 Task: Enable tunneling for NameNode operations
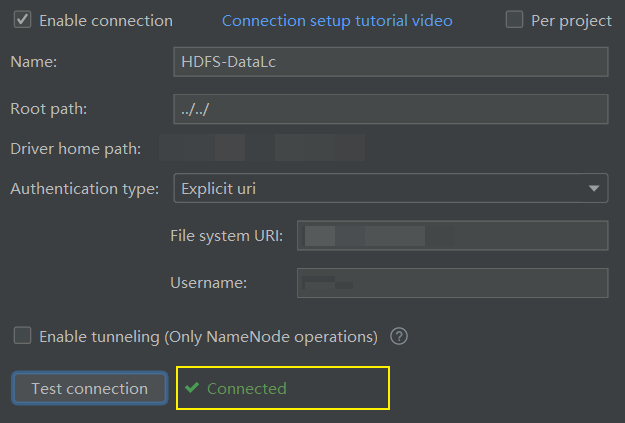[21, 336]
